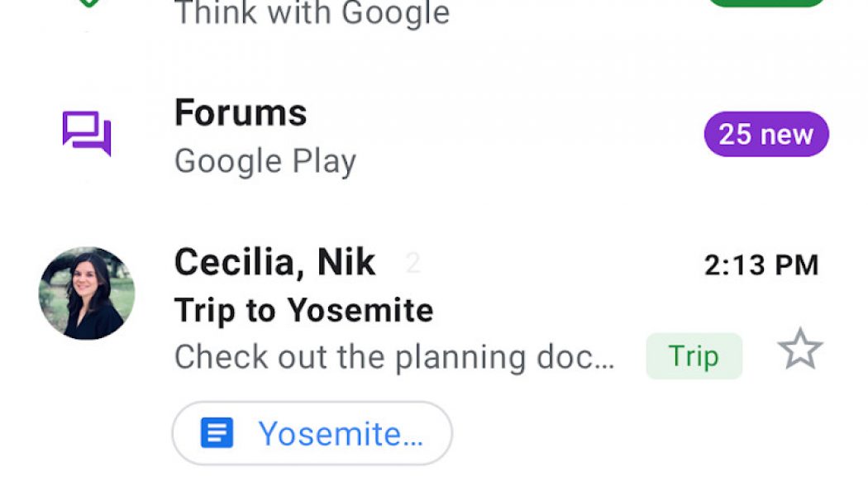
Task: Open the Yosemite planning document chip
Action: [x=312, y=432]
